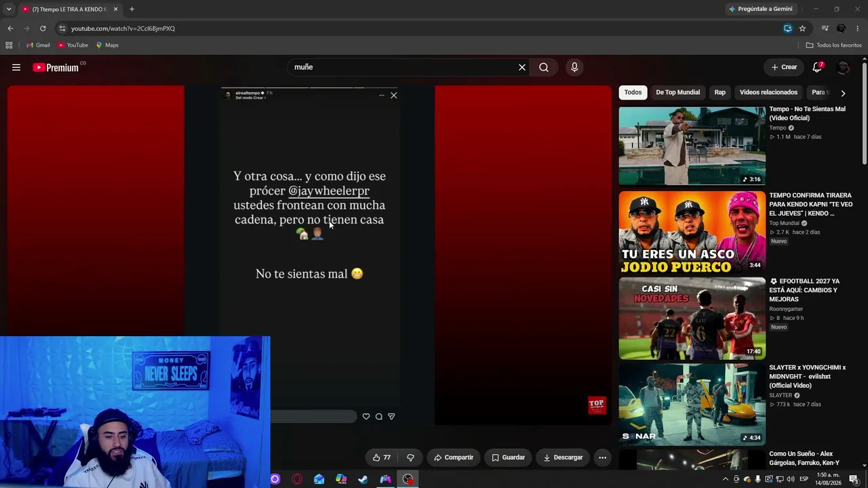Open the Maps bookmark
Image resolution: width=868 pixels, height=488 pixels.
click(x=107, y=45)
